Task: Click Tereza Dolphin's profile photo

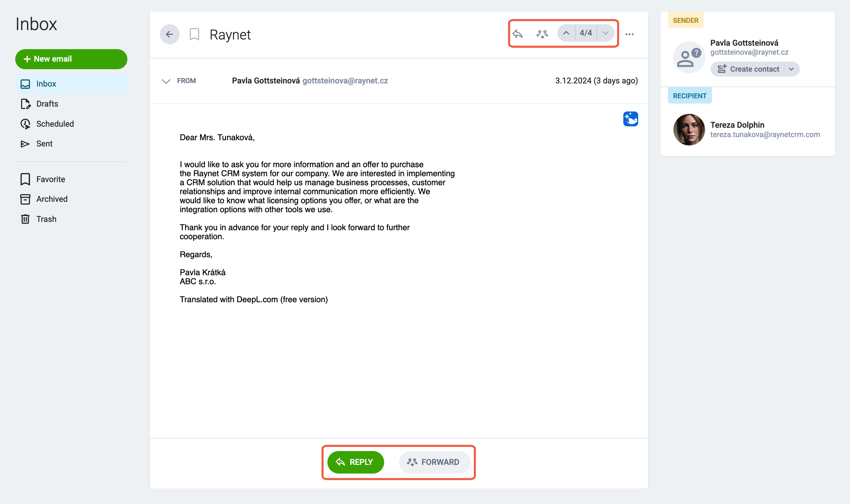Action: (x=689, y=129)
